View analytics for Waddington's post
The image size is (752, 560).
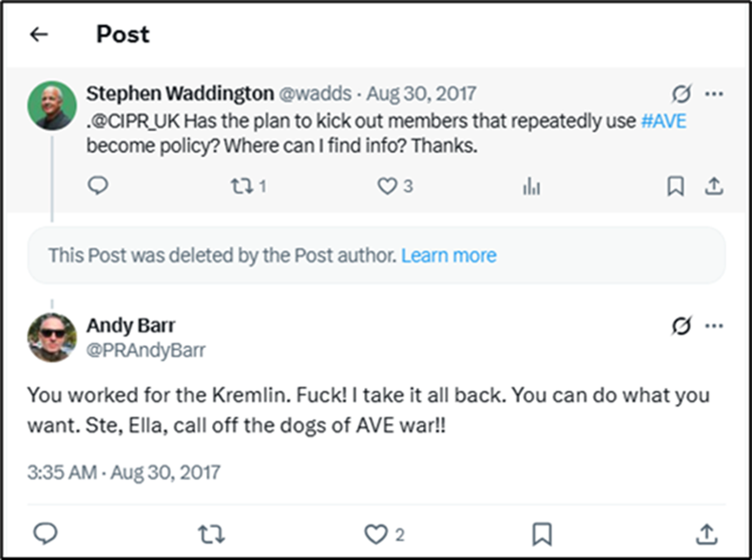coord(531,186)
